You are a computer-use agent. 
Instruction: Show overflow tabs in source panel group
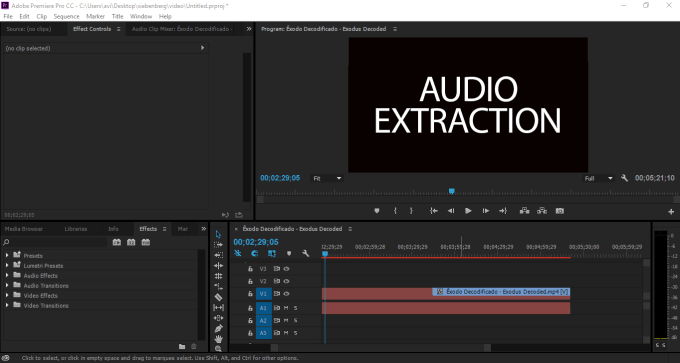coord(249,29)
